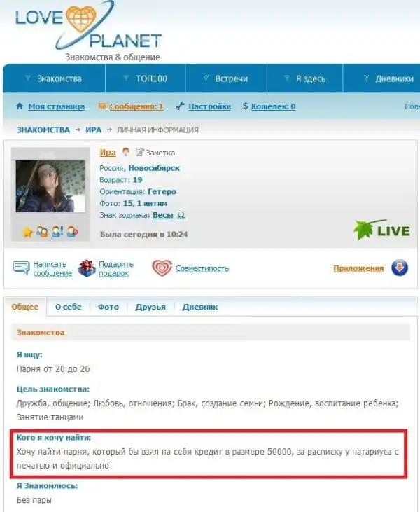Click the gift box icon
Viewport: 420px width, 512px height.
click(87, 268)
